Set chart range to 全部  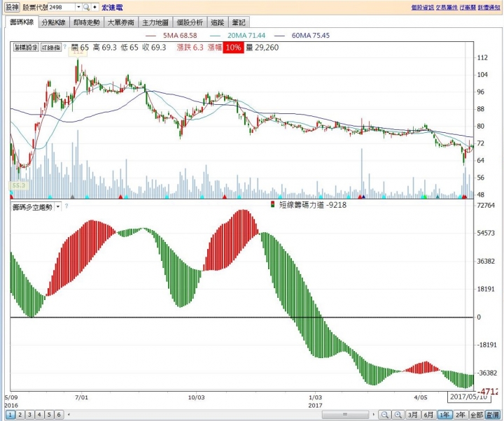pyautogui.click(x=476, y=415)
